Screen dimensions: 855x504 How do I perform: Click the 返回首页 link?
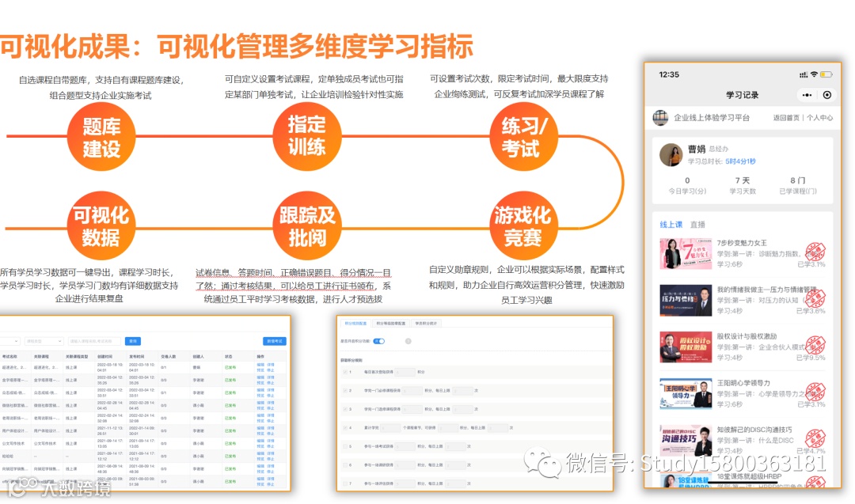(786, 118)
